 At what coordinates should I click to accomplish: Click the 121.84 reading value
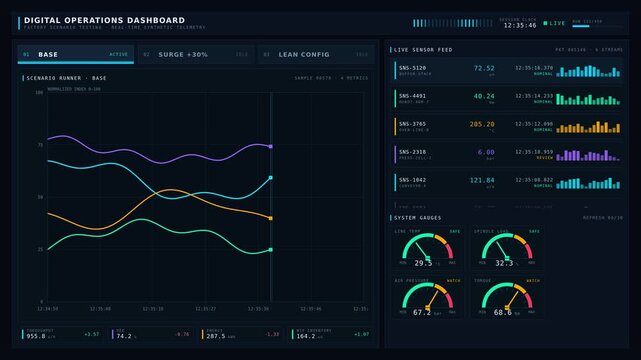pyautogui.click(x=482, y=180)
